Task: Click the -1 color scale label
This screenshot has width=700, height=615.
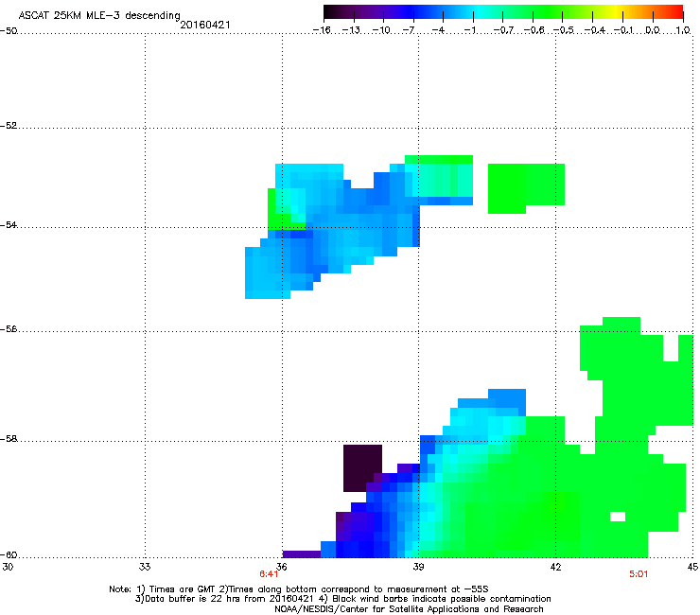Action: 469,30
